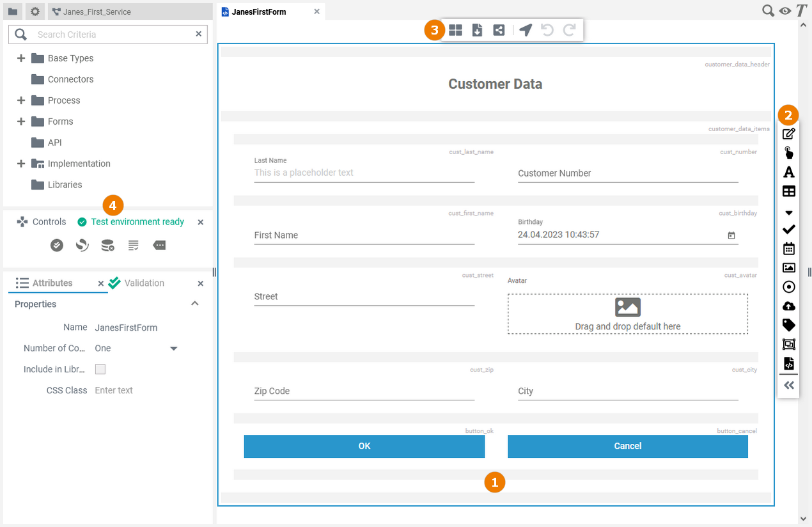
Task: Collapse the Properties section
Action: (x=195, y=304)
